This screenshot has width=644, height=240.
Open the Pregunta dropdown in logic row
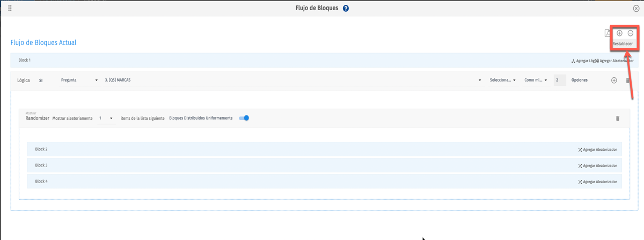click(79, 80)
